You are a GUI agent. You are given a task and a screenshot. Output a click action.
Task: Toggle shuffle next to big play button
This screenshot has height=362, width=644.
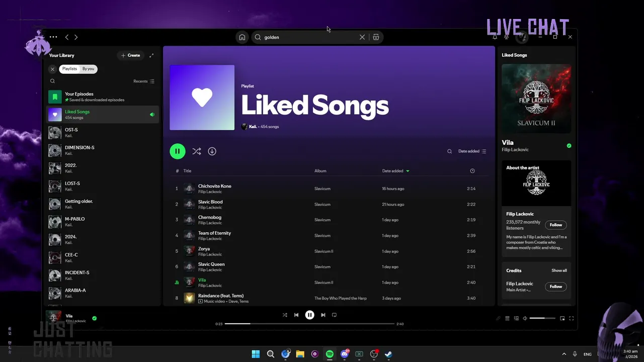pos(196,151)
